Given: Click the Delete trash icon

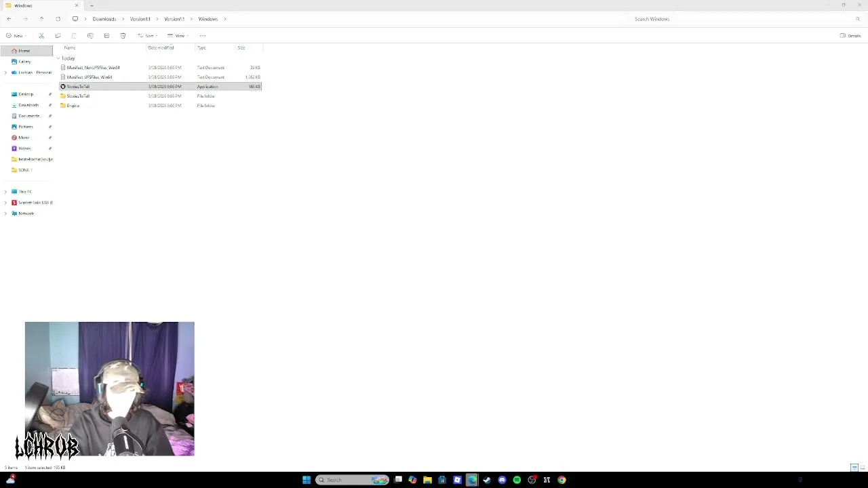Looking at the screenshot, I should point(123,35).
